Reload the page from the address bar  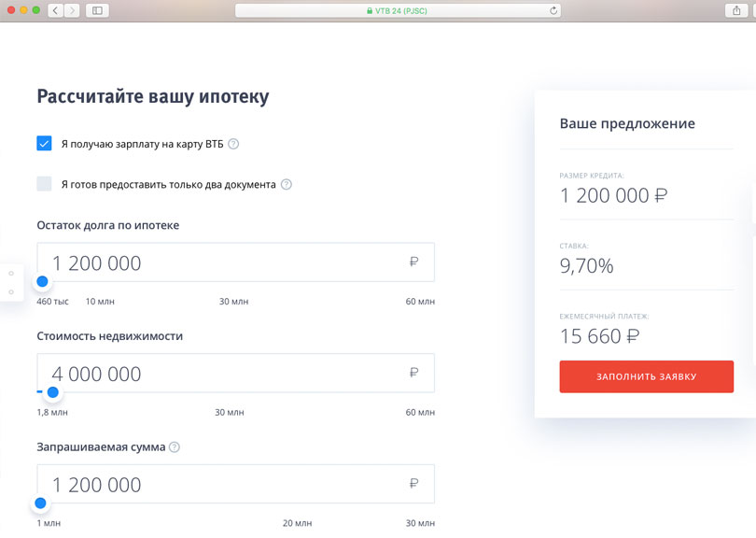click(554, 10)
